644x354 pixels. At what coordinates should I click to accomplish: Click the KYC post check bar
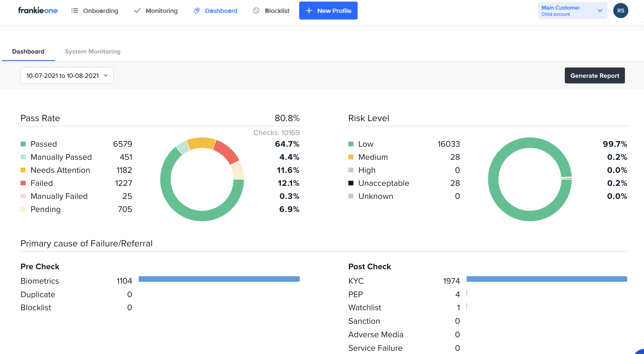pos(546,279)
